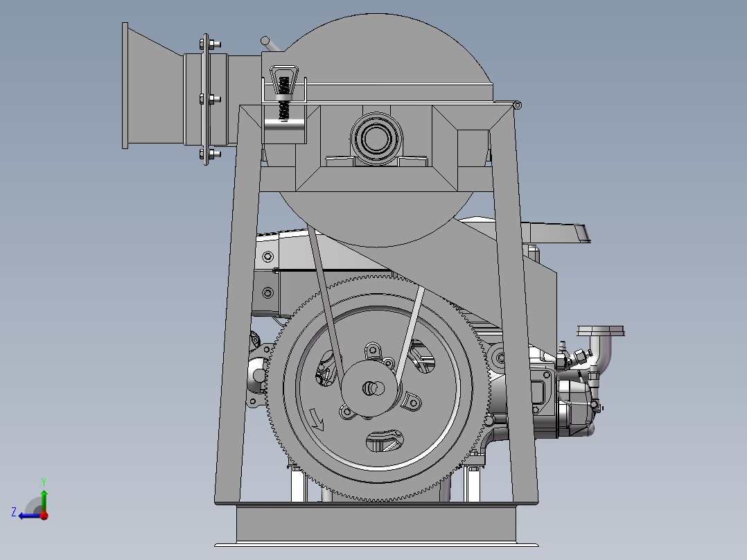Select the handle rod atop the housing
This screenshot has width=747, height=560.
(271, 44)
